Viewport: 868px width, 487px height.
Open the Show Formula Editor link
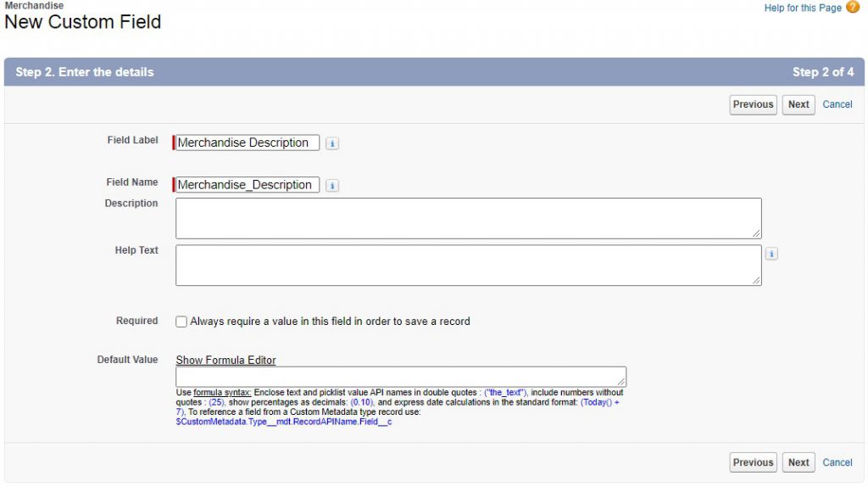pos(225,360)
